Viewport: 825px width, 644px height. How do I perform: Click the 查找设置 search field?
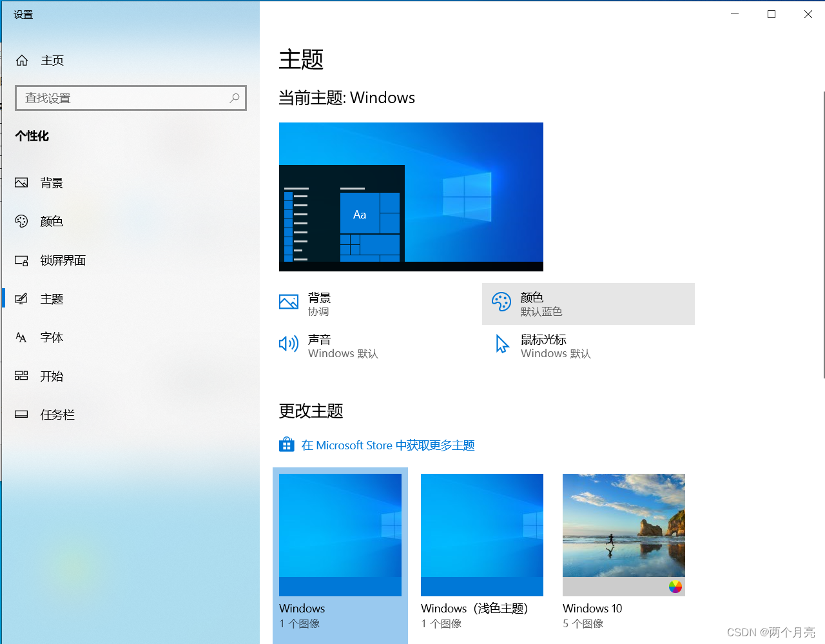(x=131, y=98)
